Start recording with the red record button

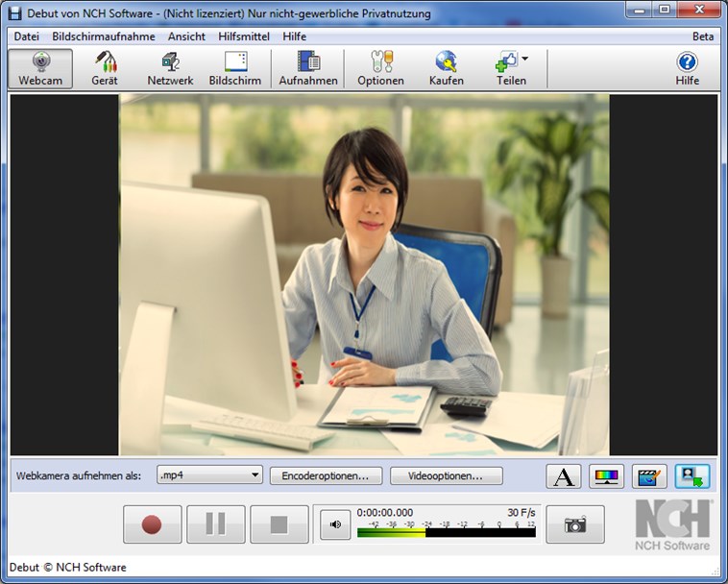coord(153,524)
